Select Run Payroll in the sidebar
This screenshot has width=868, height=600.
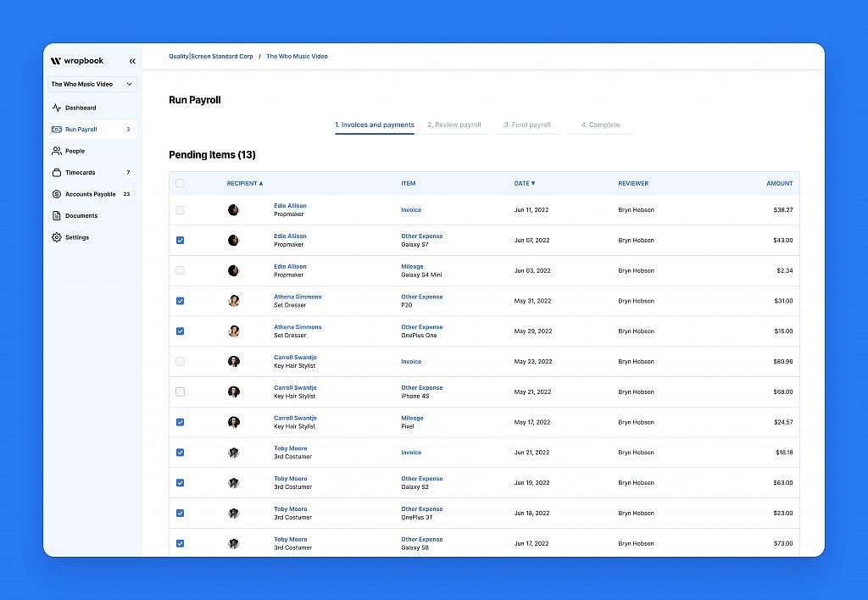click(81, 130)
